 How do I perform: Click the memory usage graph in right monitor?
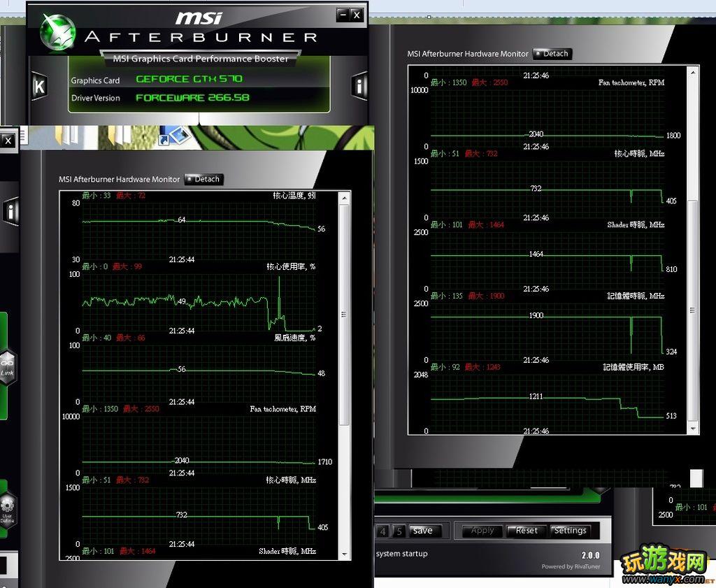click(x=547, y=403)
